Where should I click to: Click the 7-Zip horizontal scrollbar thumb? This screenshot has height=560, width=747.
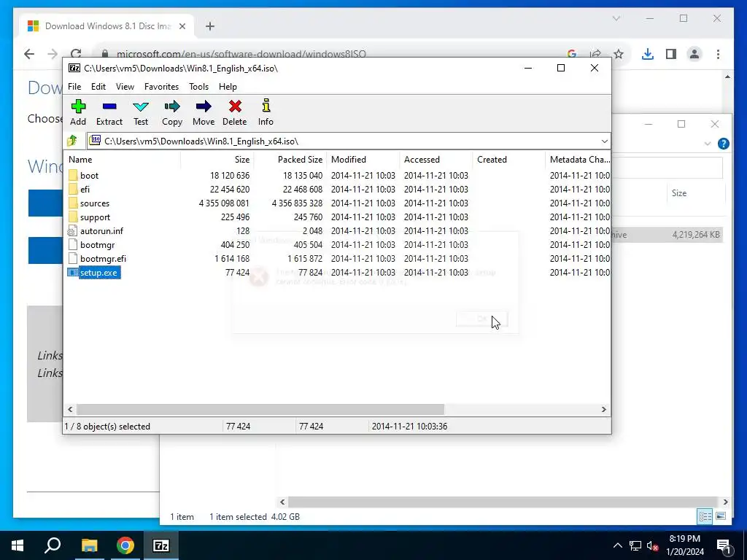[260, 410]
